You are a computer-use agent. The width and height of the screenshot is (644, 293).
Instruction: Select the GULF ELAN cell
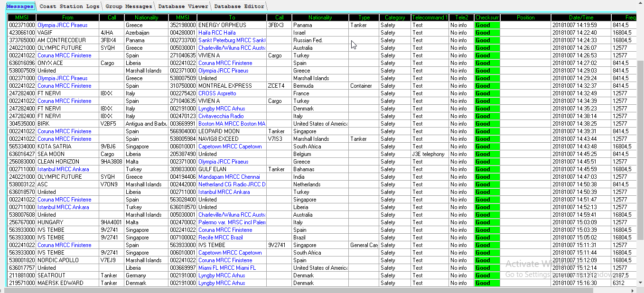point(232,169)
